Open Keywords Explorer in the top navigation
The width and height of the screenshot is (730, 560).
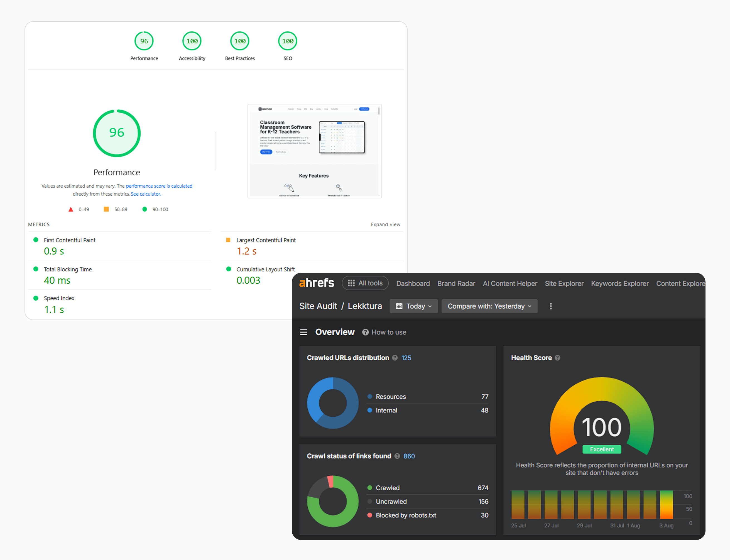coord(620,283)
